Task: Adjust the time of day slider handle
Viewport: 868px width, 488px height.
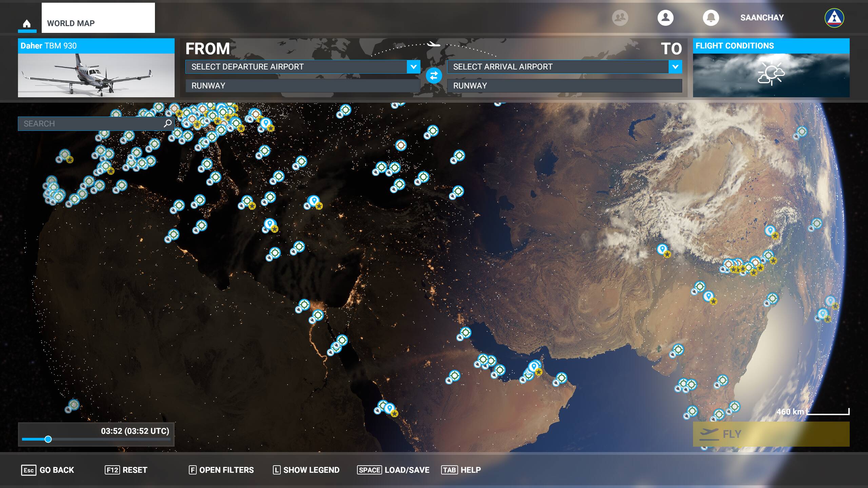Action: 48,439
